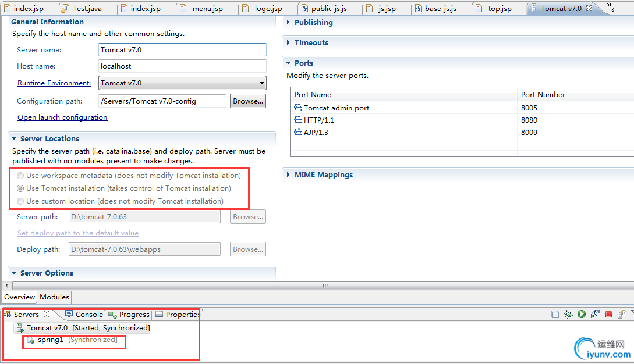Click the Configuration path field
The image size is (634, 364).
tap(162, 101)
